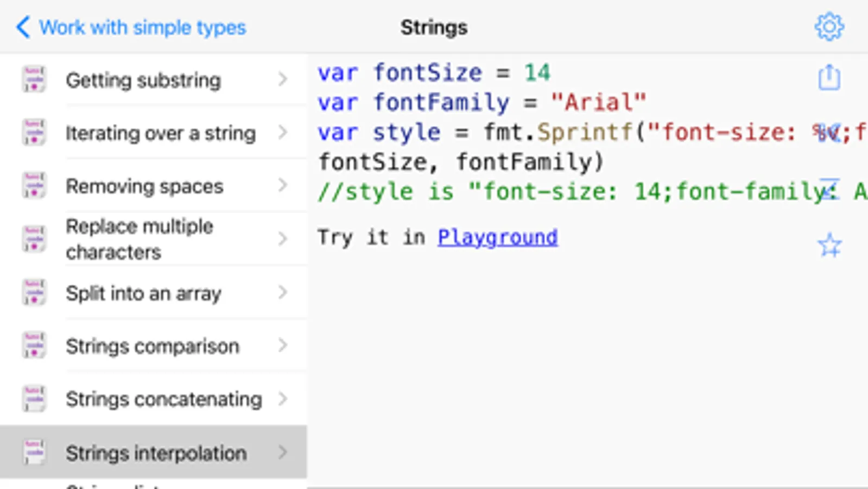This screenshot has height=489, width=868.
Task: Click the icon beside Split into an array
Action: (x=34, y=293)
